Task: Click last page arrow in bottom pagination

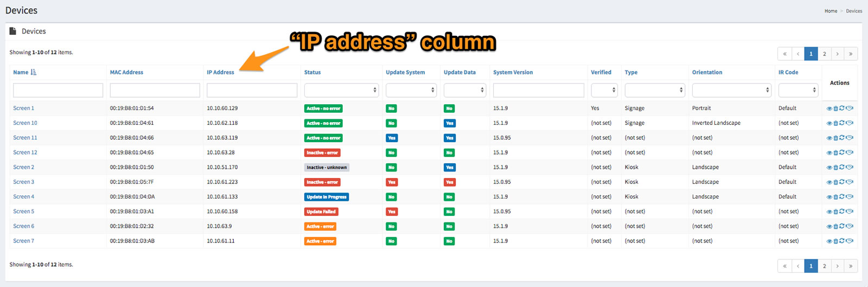Action: point(851,266)
